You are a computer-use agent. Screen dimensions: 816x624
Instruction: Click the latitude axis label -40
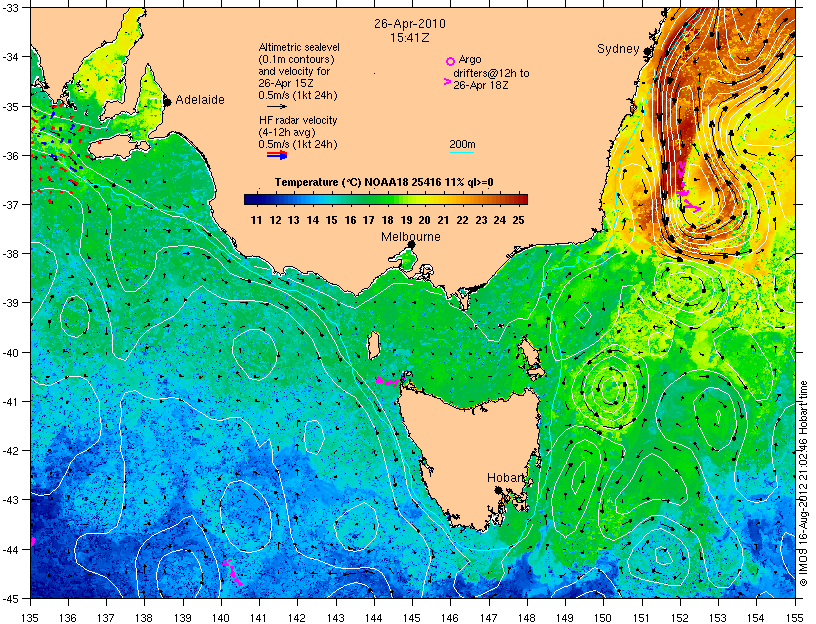[11, 353]
